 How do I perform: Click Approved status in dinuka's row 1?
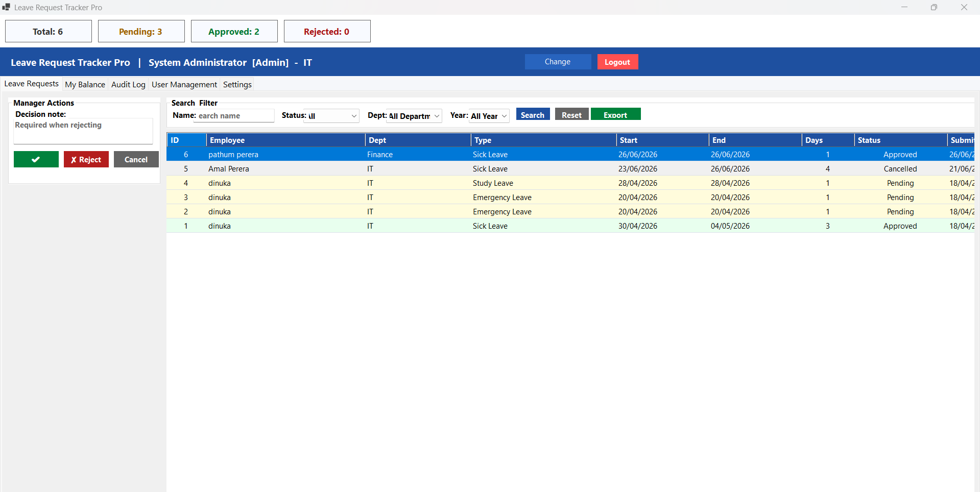click(x=900, y=226)
